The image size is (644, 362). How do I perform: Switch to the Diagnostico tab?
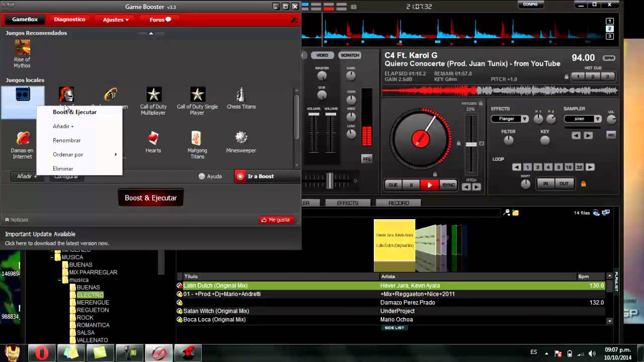click(69, 20)
